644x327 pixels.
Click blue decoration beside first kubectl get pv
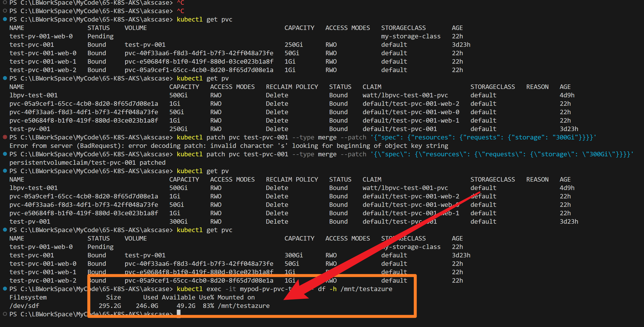[x=5, y=78]
